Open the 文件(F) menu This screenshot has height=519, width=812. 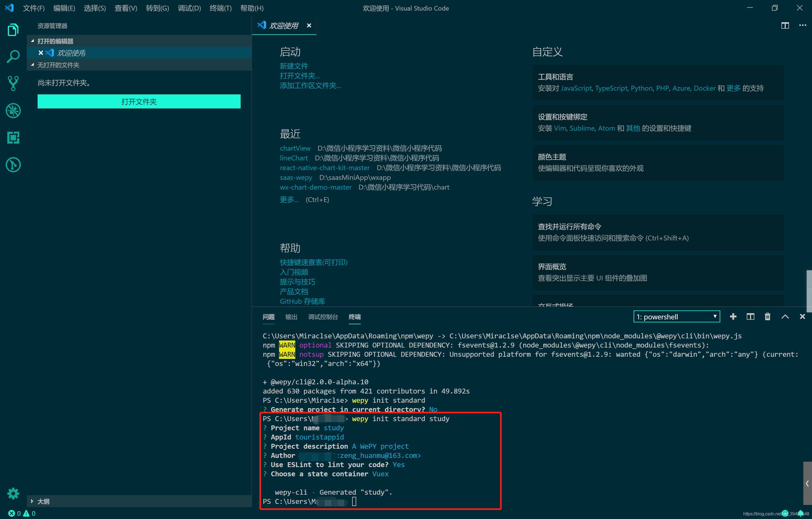[33, 8]
